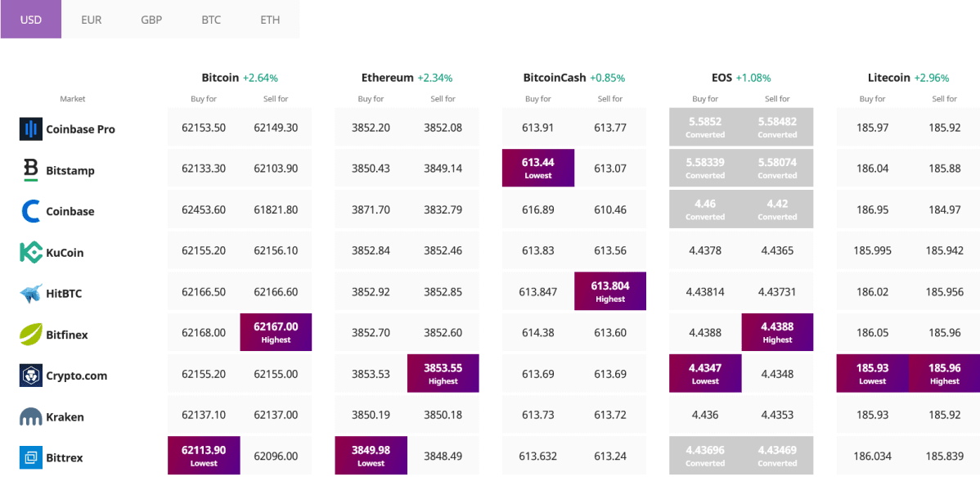Image resolution: width=980 pixels, height=477 pixels.
Task: Click the Ethereum column heading
Action: [388, 79]
